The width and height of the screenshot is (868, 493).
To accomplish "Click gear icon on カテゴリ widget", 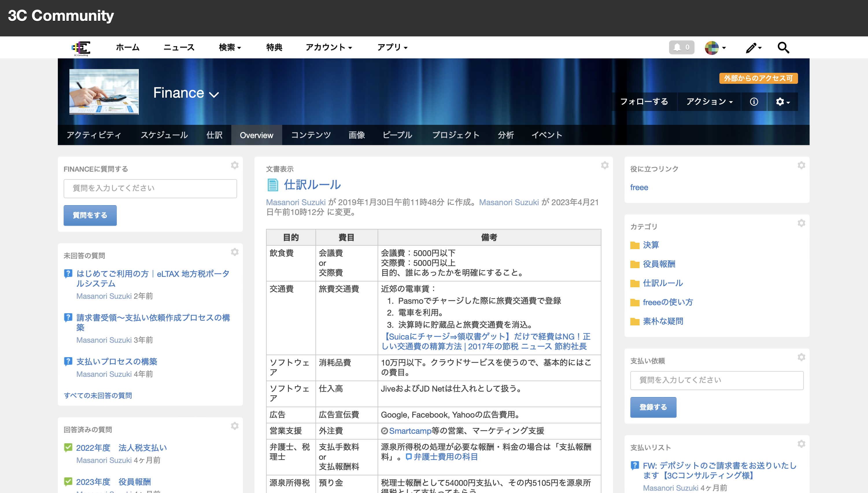I will click(x=801, y=223).
